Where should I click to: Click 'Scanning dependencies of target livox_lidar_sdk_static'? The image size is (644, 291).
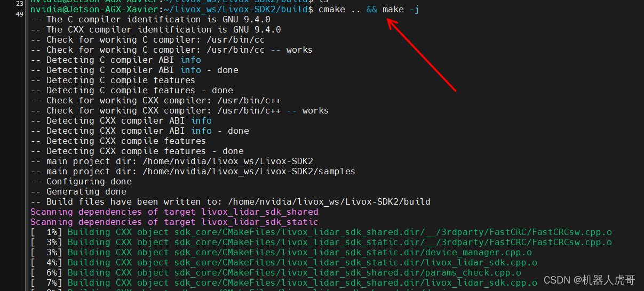point(174,222)
